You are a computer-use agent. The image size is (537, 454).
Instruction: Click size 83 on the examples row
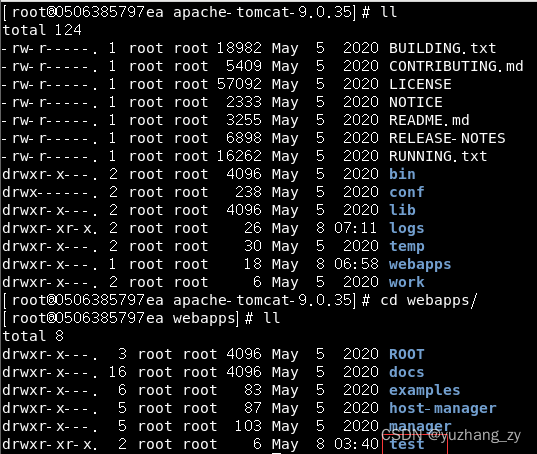tap(252, 391)
